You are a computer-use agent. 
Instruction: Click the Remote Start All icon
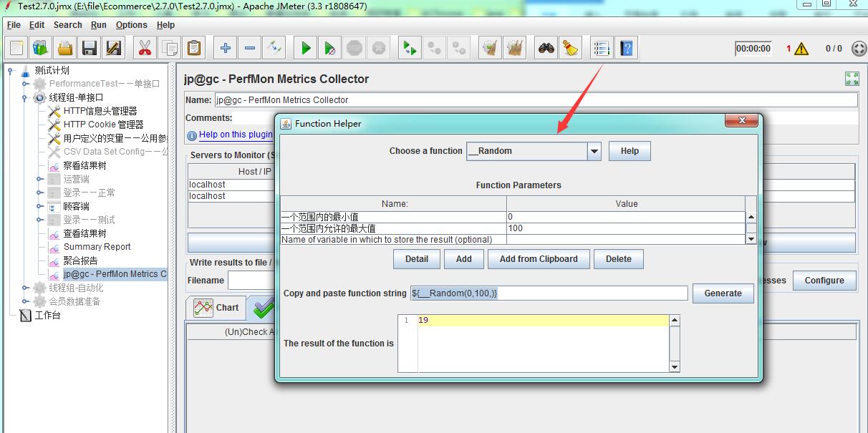pos(409,48)
